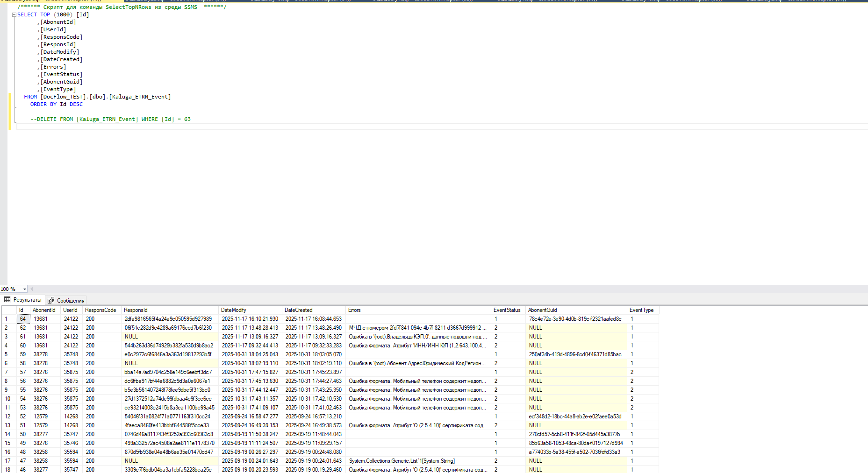Click DateCreated cell 2025-10-31 17:45:23.897

pos(314,372)
